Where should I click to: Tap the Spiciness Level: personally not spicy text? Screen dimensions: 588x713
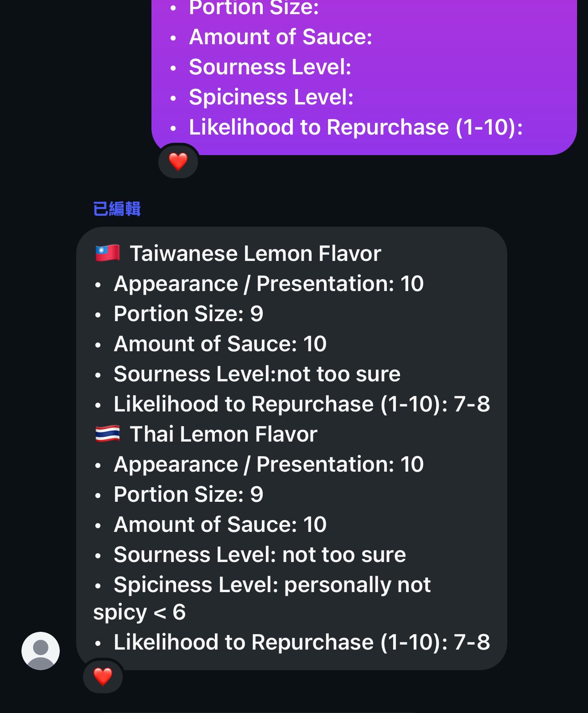pyautogui.click(x=262, y=598)
